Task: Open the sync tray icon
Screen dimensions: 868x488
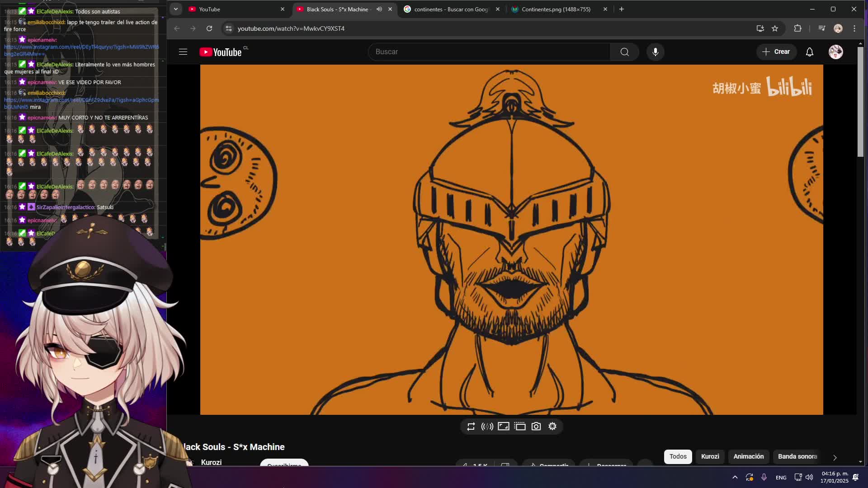Action: [x=749, y=477]
